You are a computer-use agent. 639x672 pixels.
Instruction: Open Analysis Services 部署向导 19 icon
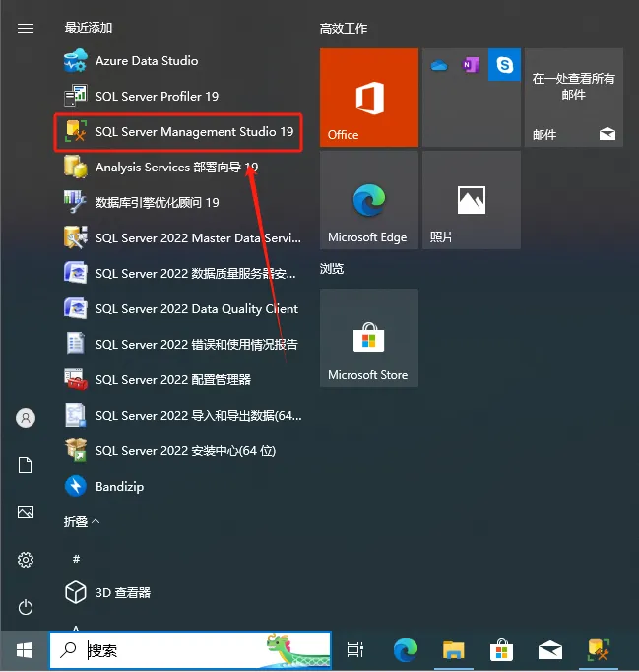[76, 167]
